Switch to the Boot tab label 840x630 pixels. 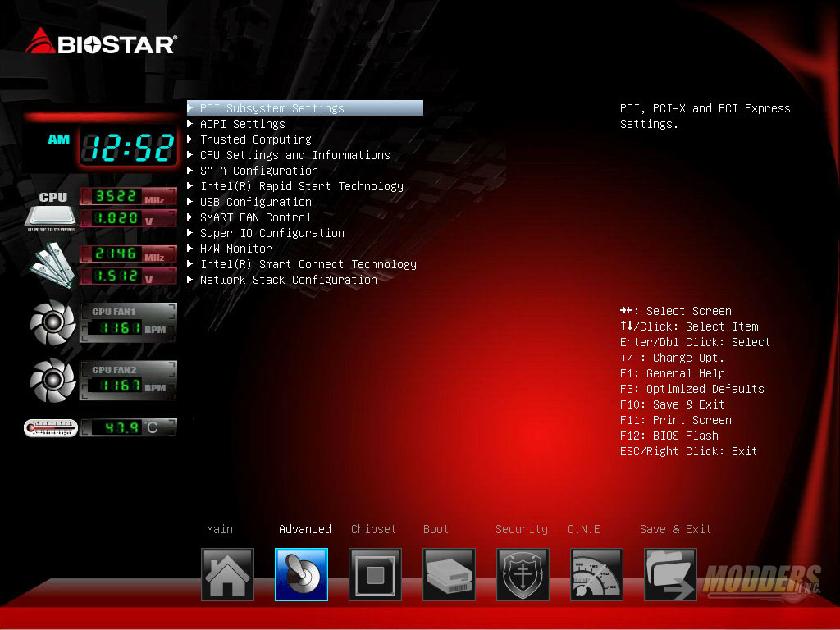pyautogui.click(x=436, y=529)
